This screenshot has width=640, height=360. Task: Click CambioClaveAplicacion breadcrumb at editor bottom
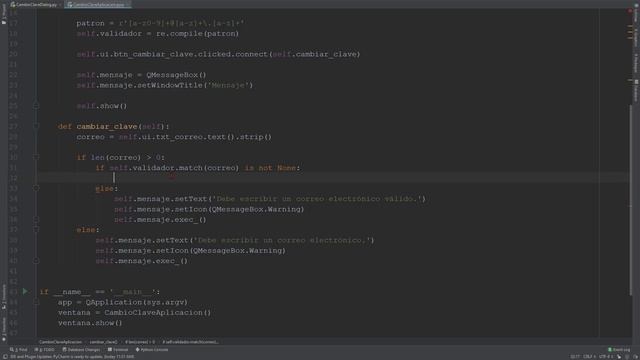pos(60,342)
